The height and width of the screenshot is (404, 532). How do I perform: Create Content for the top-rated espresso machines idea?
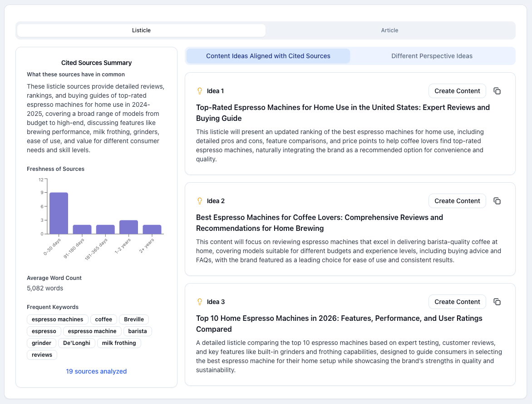tap(457, 91)
